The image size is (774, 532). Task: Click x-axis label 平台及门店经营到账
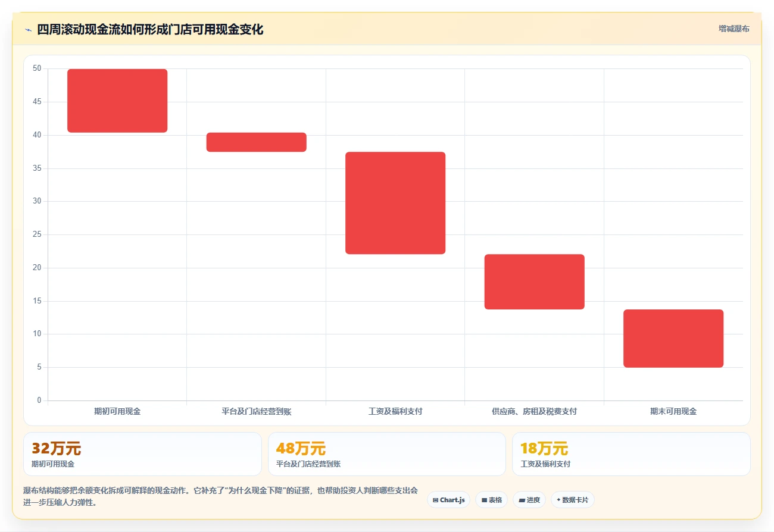(256, 411)
